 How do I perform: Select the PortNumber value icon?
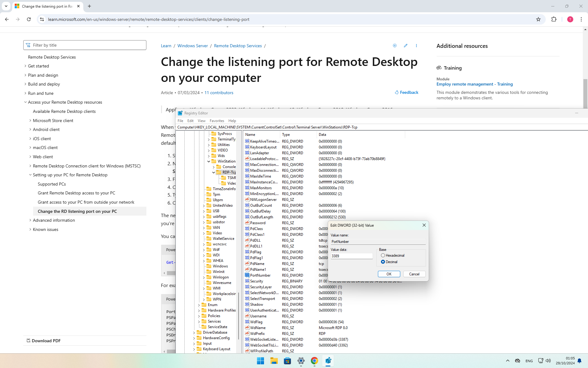[x=247, y=275]
